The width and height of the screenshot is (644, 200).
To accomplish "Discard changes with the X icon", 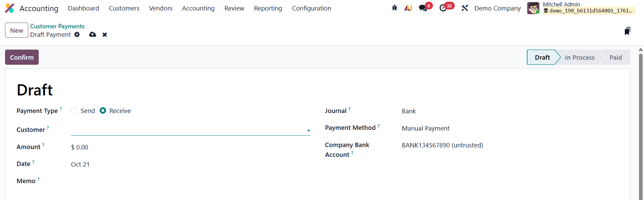I will click(105, 35).
